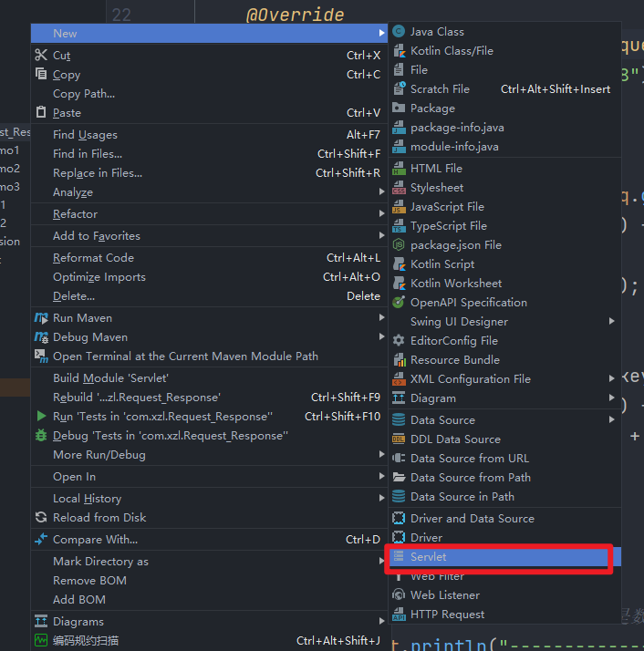644x651 pixels.
Task: Choose Delete... menu entry
Action: coord(210,296)
